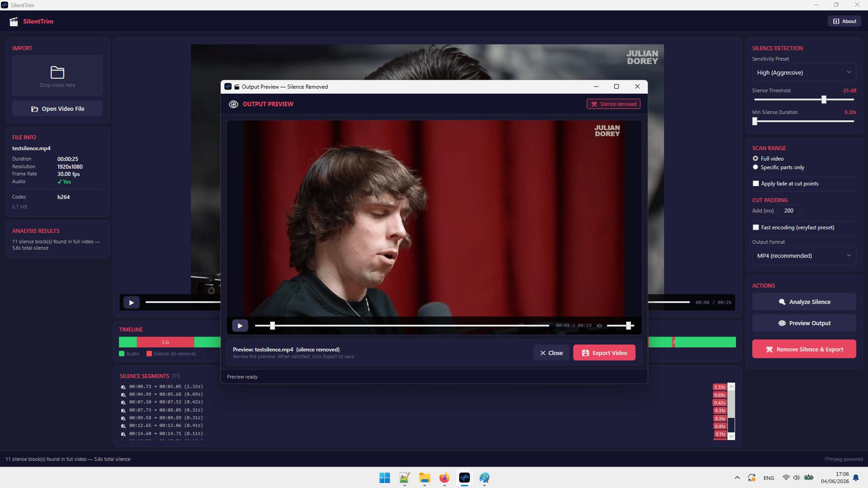Open Windows Start menu
The width and height of the screenshot is (868, 488).
(384, 478)
